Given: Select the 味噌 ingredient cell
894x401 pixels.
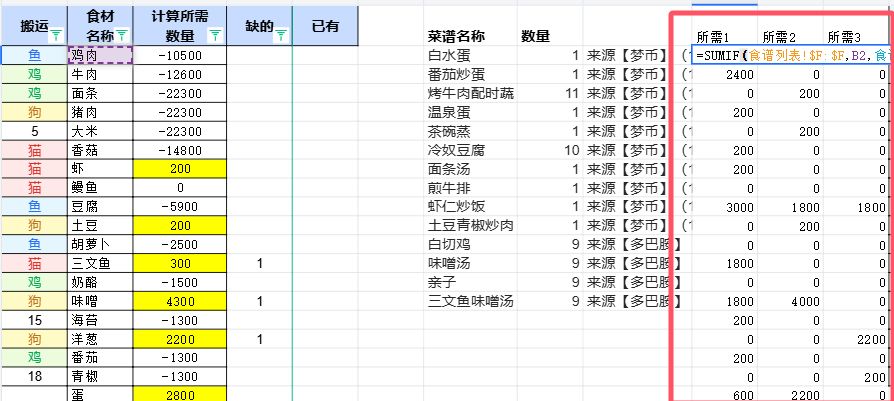Looking at the screenshot, I should tap(100, 301).
